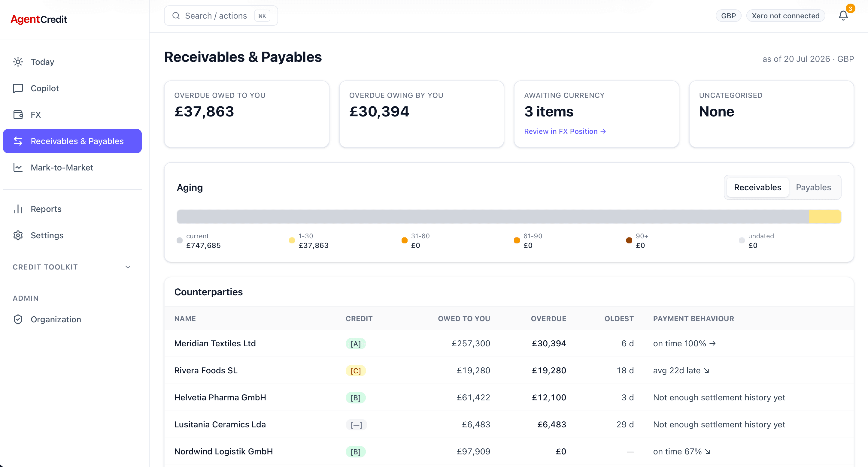Click £30,394 overdue for Meridian
This screenshot has width=868, height=467.
pyautogui.click(x=549, y=344)
